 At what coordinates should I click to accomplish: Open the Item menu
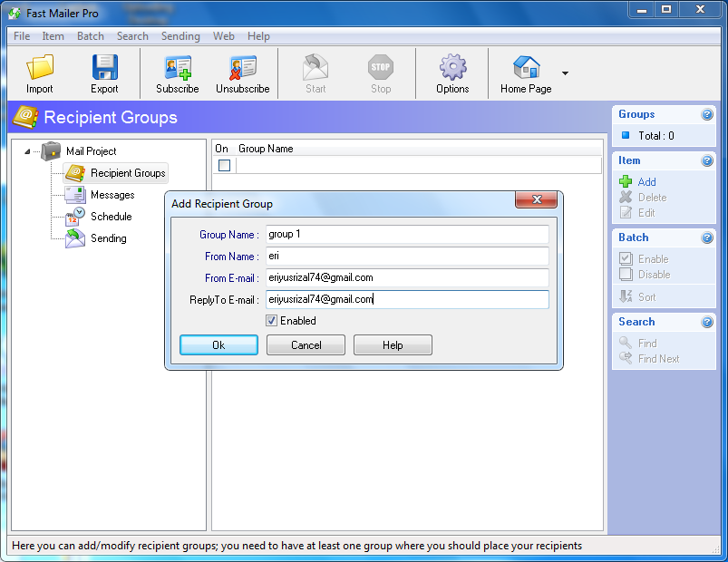pyautogui.click(x=53, y=35)
